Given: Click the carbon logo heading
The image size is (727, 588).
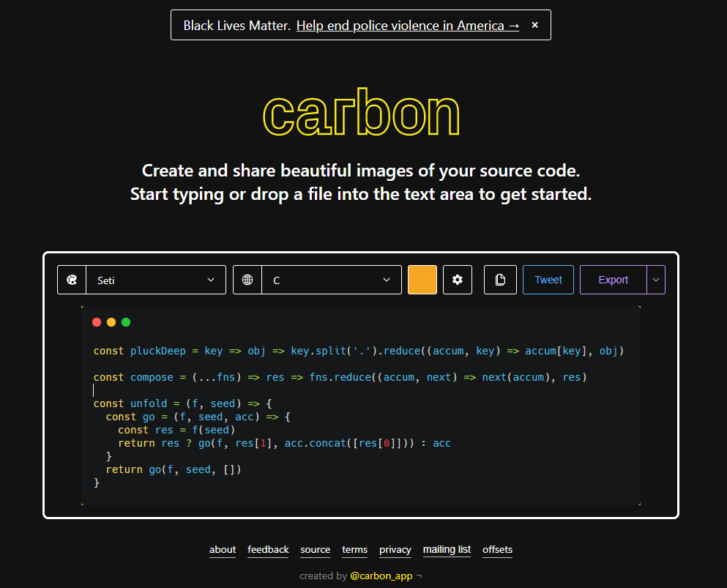Looking at the screenshot, I should point(361,112).
